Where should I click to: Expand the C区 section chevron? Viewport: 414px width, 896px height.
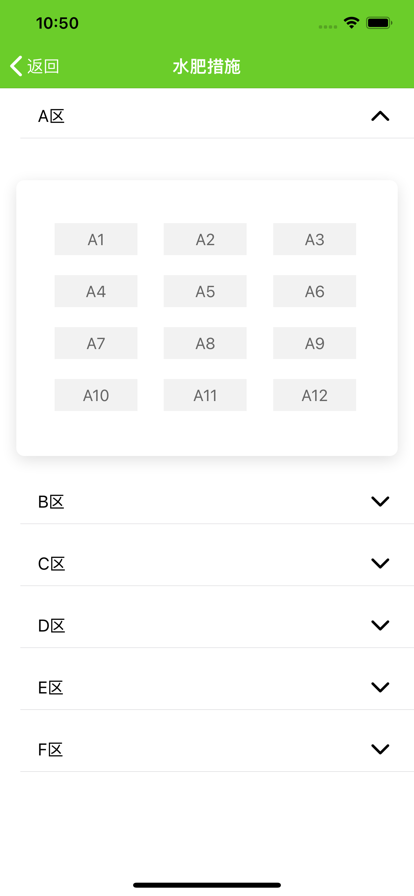tap(380, 563)
